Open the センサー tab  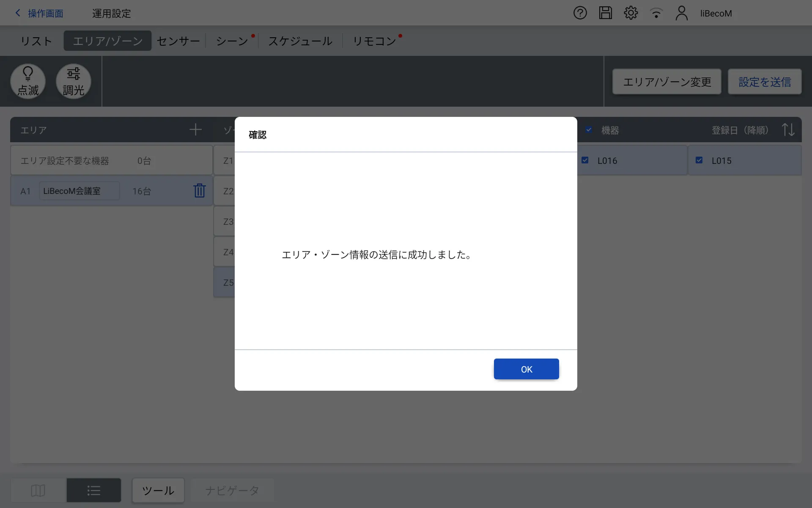(178, 41)
